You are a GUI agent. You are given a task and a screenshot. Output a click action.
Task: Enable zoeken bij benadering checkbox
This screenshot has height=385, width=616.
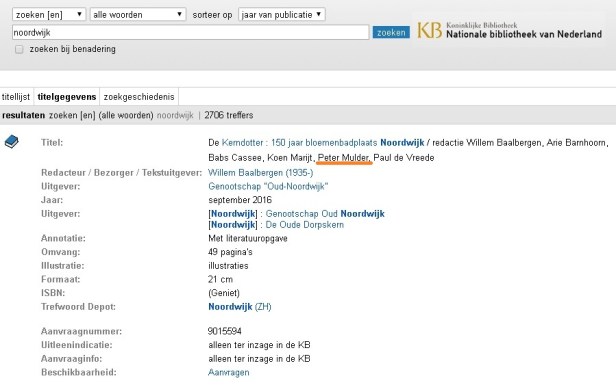pos(19,49)
